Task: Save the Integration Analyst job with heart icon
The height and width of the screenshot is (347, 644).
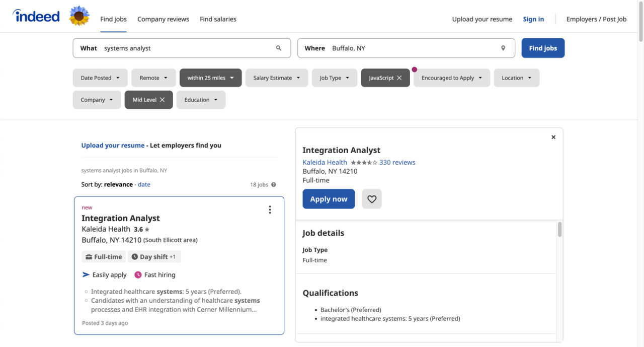Action: pos(371,199)
